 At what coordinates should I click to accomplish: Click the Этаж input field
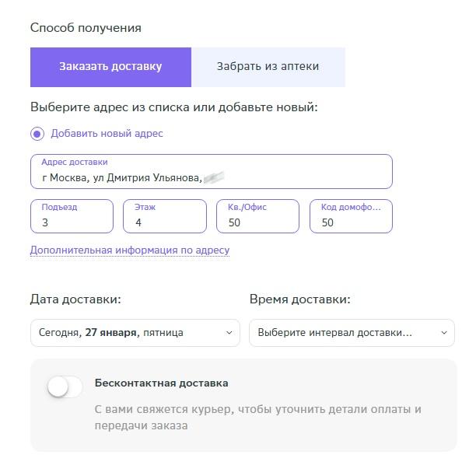(x=165, y=216)
